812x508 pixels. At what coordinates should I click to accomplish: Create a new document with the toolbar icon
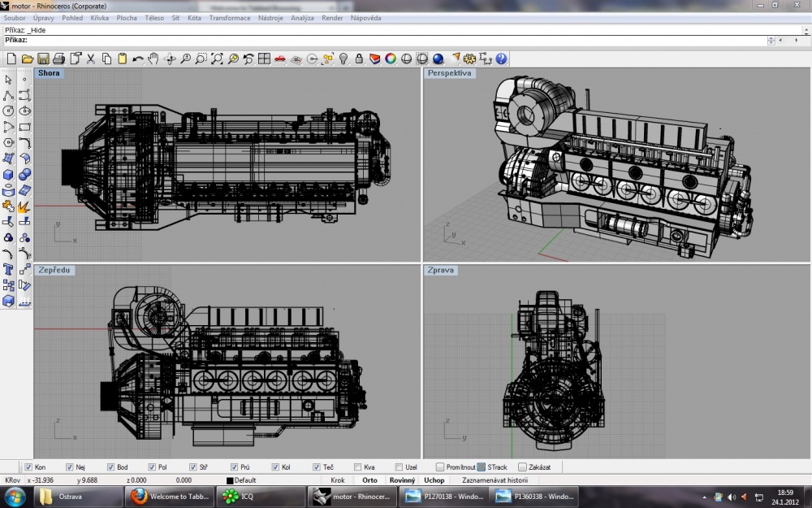pyautogui.click(x=11, y=59)
